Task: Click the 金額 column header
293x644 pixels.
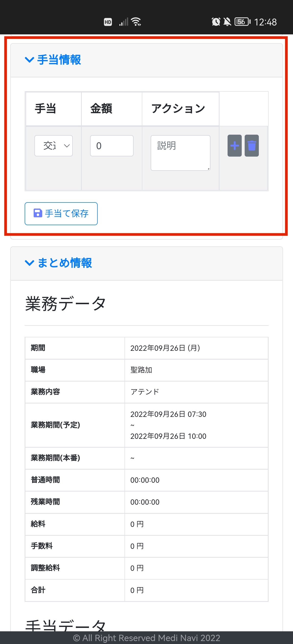Action: coord(101,109)
